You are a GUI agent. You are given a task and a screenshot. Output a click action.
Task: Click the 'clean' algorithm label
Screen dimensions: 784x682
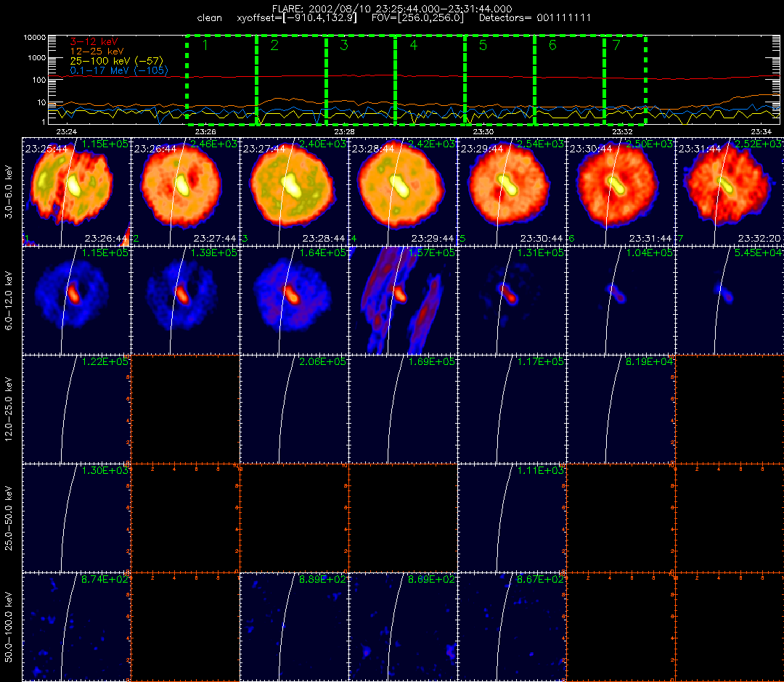pos(210,18)
